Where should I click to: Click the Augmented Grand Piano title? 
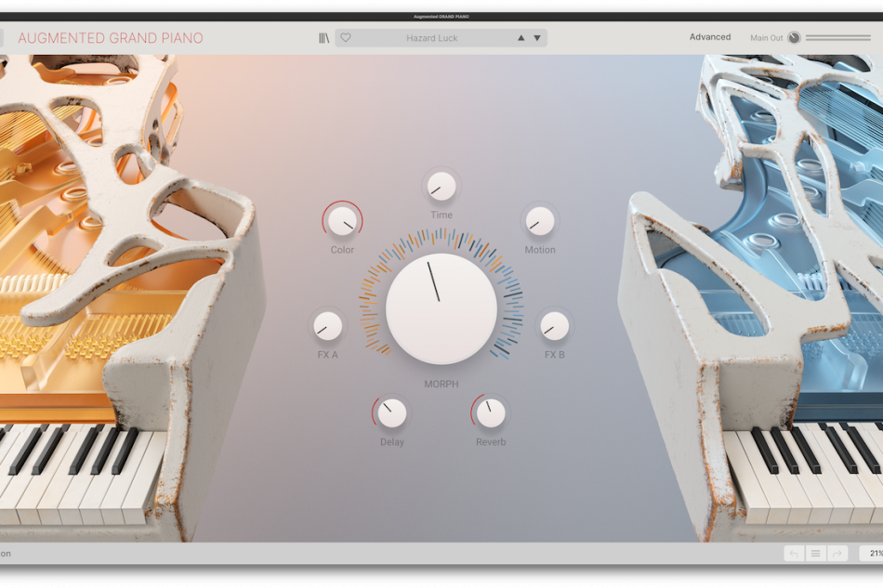click(x=111, y=38)
